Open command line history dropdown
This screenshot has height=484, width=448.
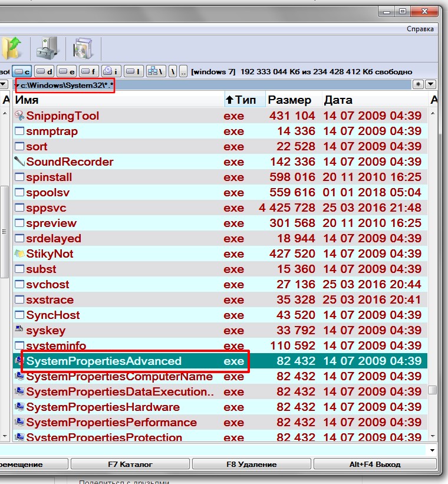click(x=433, y=450)
